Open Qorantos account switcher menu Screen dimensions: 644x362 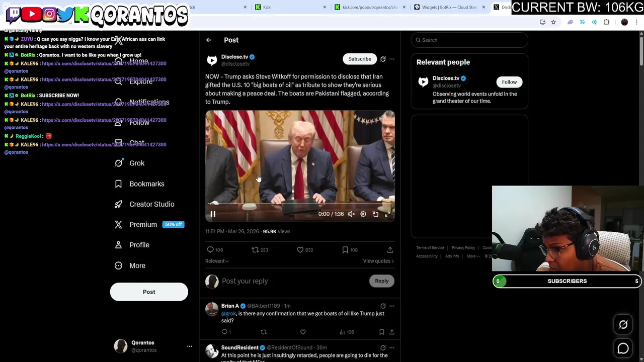tap(190, 346)
